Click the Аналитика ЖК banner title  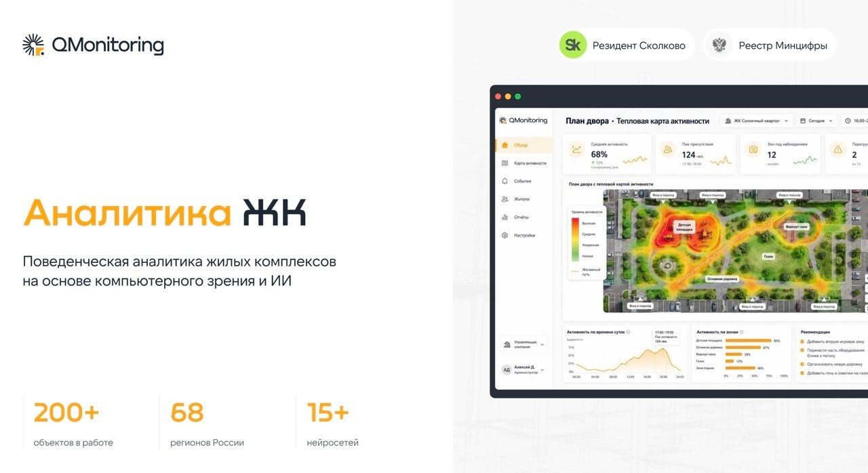coord(165,213)
